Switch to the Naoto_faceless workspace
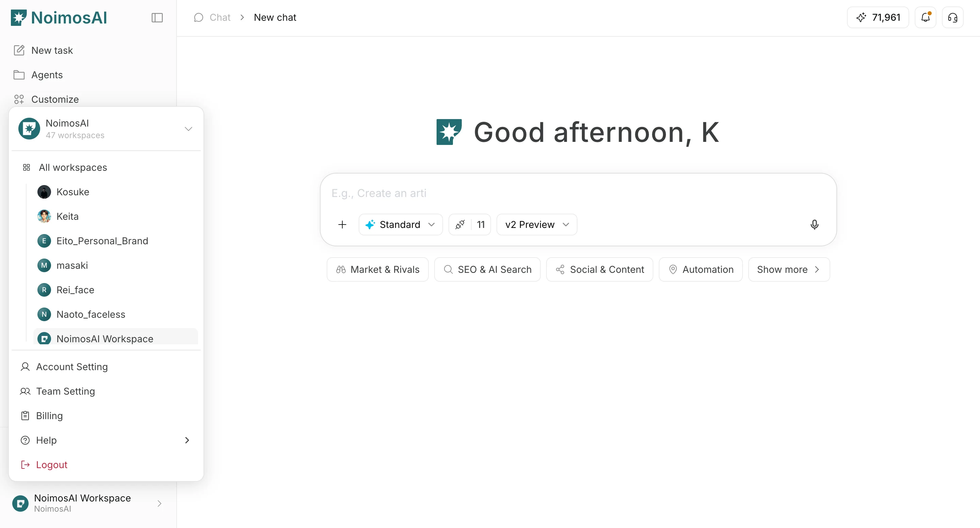The height and width of the screenshot is (528, 980). pyautogui.click(x=116, y=314)
